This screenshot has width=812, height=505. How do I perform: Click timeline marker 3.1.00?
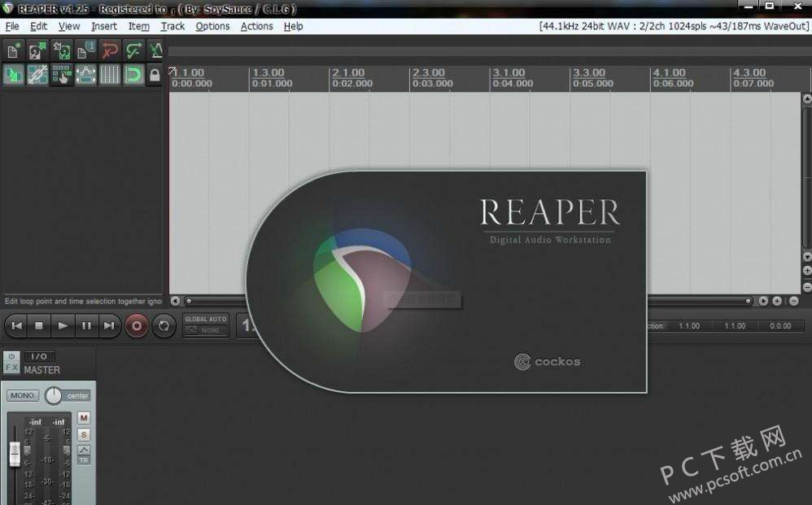click(509, 73)
